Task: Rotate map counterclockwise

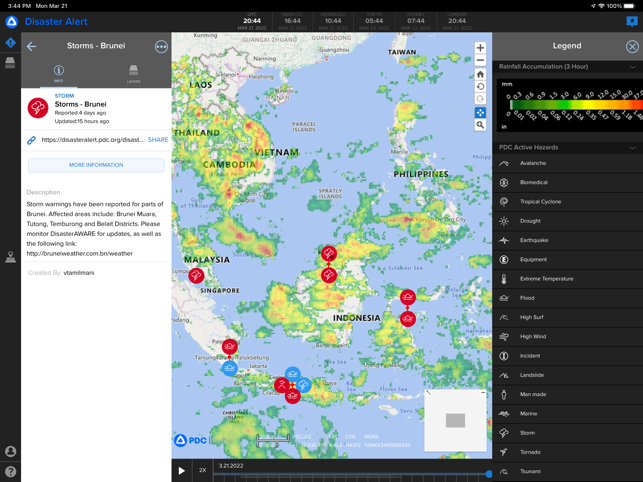Action: [480, 87]
